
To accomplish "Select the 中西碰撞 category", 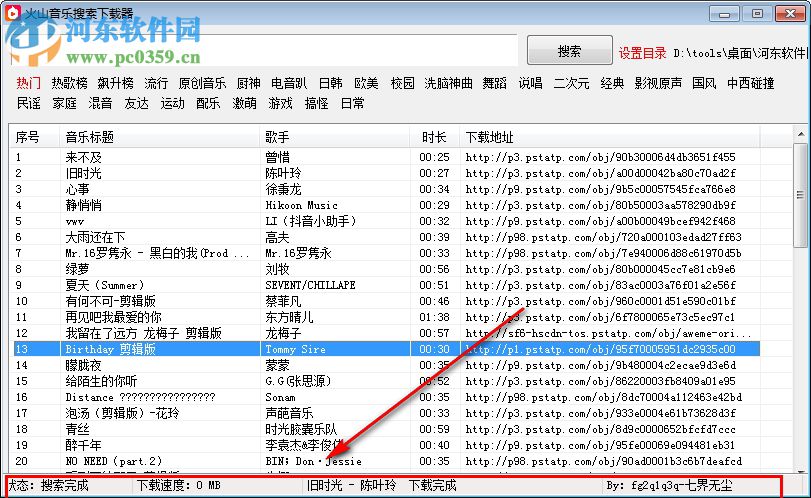I will tap(750, 83).
